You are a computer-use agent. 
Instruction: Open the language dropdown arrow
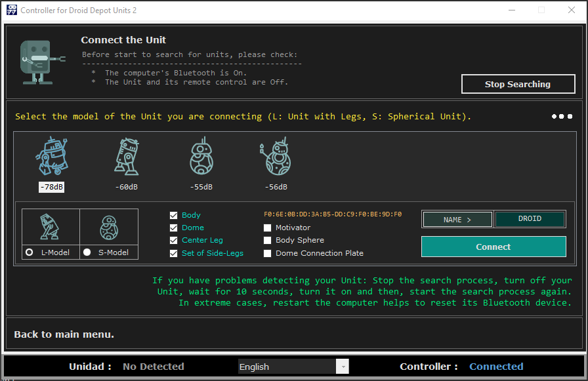tap(343, 367)
